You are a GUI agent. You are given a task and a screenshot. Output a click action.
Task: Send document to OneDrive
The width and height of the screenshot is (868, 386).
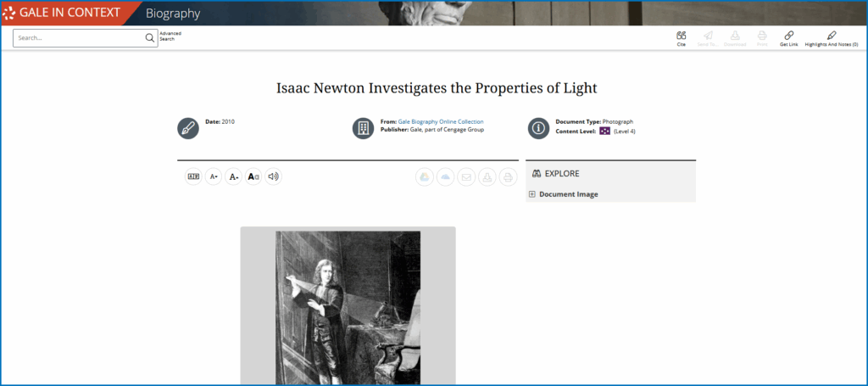tap(445, 176)
